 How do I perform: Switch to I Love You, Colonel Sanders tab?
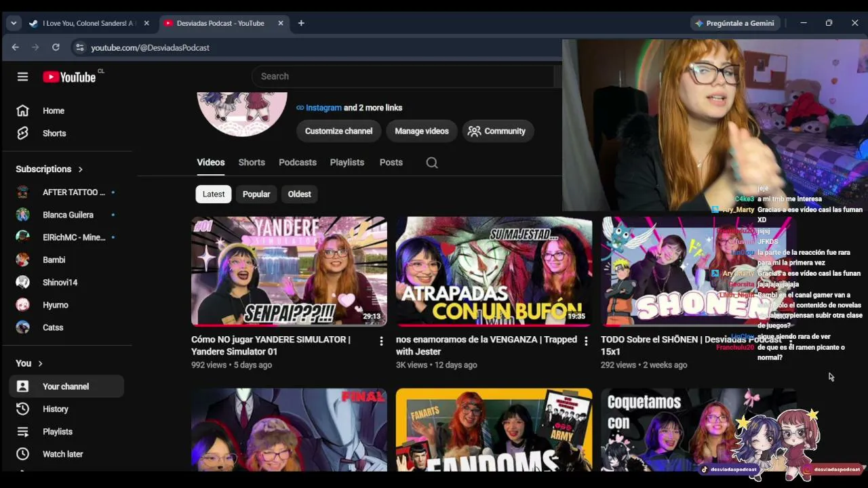(90, 23)
